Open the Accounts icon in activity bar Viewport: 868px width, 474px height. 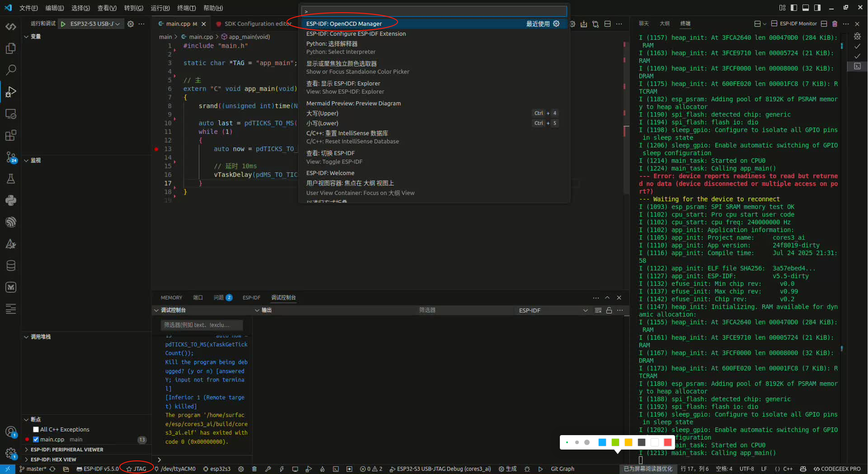click(x=11, y=431)
